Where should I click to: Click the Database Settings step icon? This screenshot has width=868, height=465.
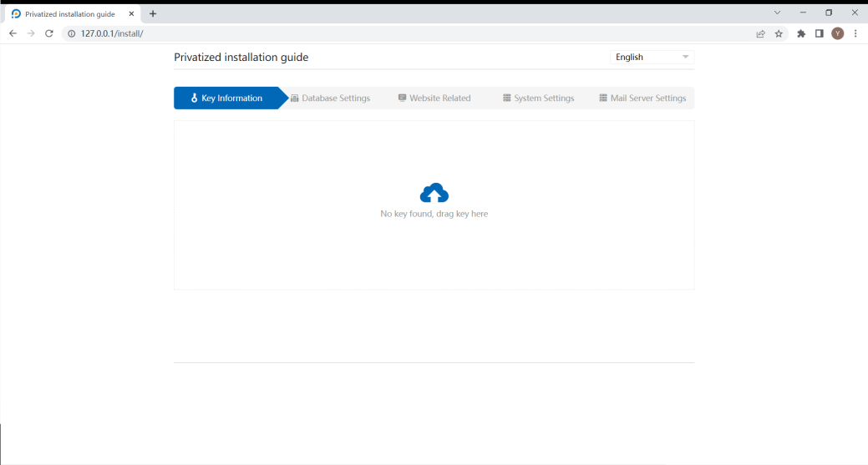click(295, 99)
